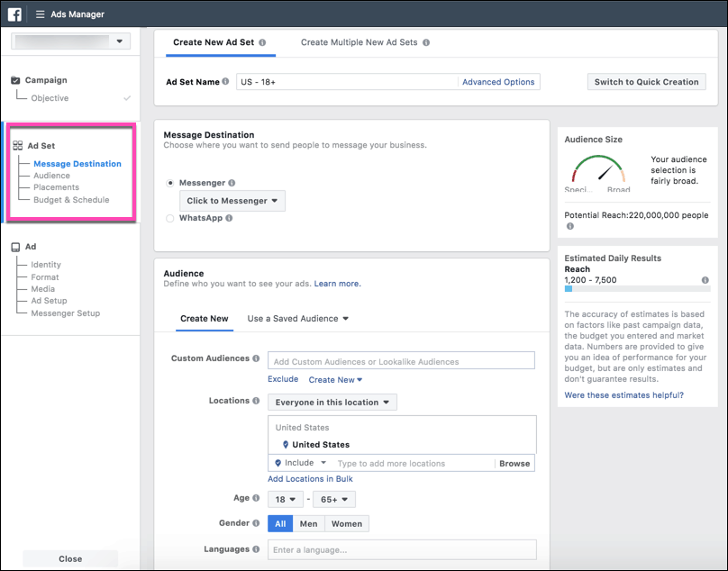Click the Ad Set Name field
This screenshot has height=571, width=728.
pos(346,82)
